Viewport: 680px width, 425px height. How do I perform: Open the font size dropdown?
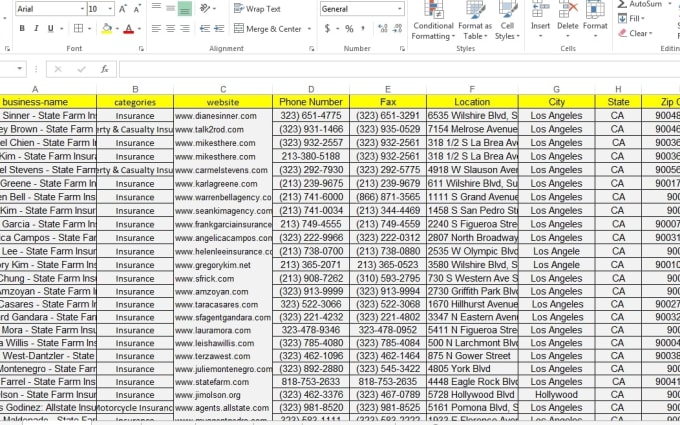pyautogui.click(x=110, y=9)
